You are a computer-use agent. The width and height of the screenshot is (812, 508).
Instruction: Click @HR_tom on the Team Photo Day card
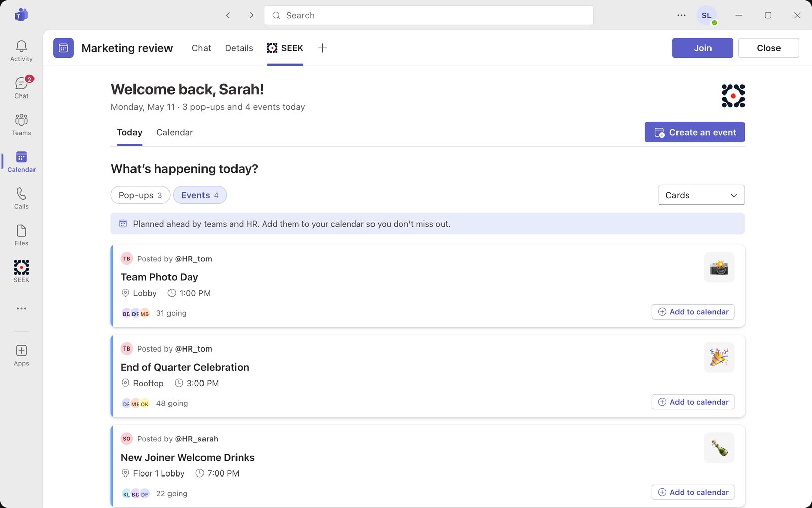[193, 259]
